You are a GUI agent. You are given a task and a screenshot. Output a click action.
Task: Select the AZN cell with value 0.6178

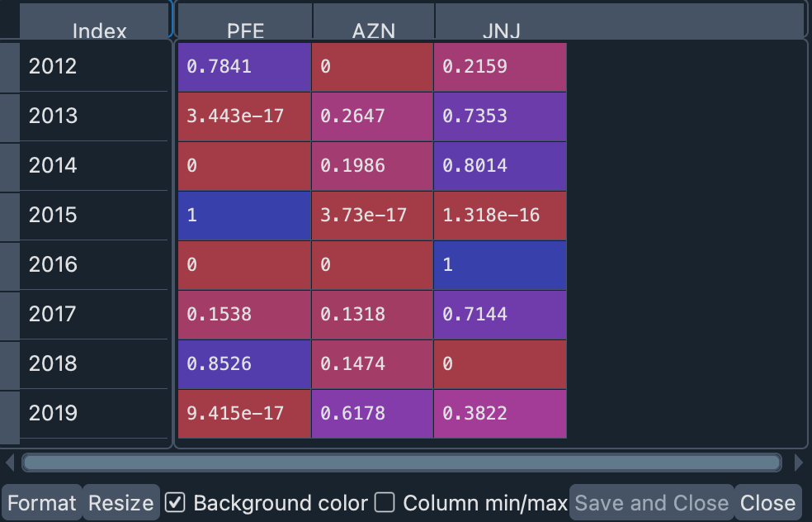371,414
